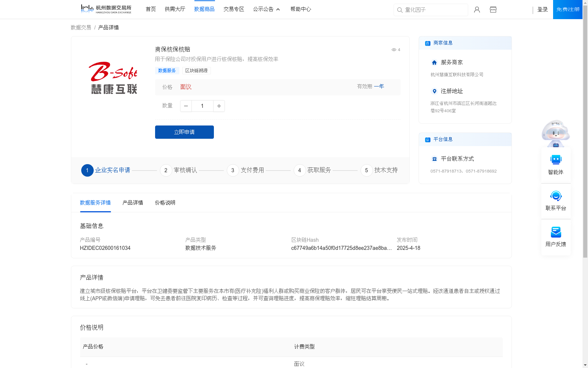Image resolution: width=588 pixels, height=368 pixels.
Task: Click the view count eye icon
Action: [394, 50]
